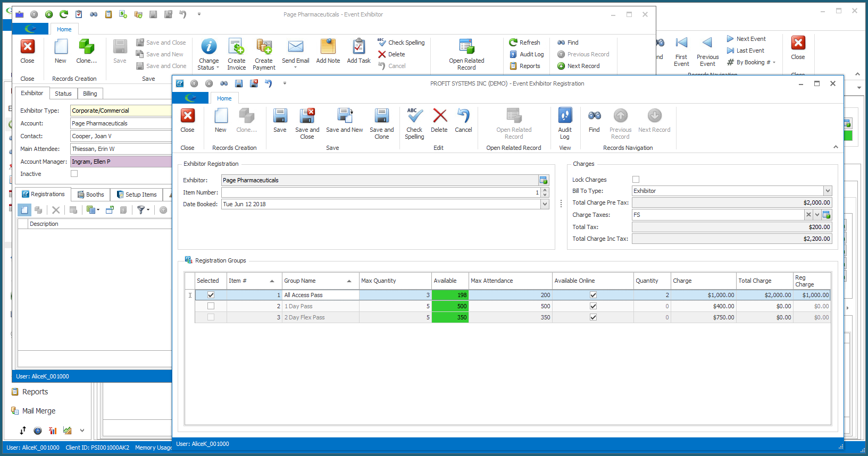868x456 pixels.
Task: Toggle Lock Charges checkbox
Action: 636,180
